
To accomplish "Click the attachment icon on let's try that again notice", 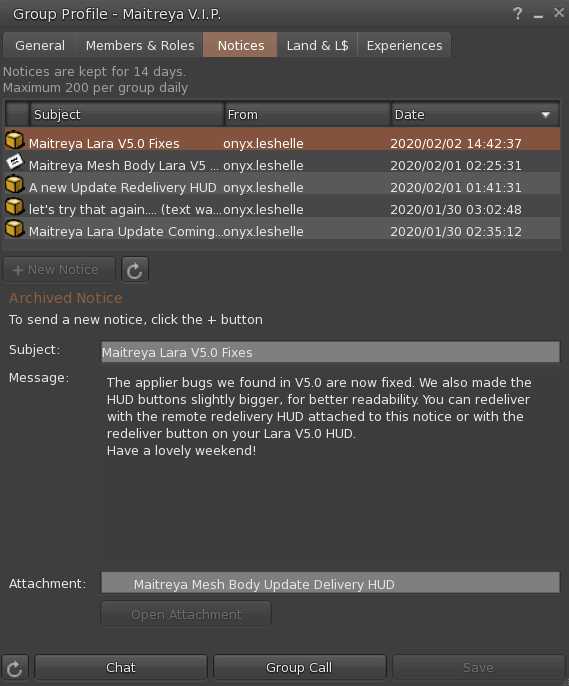I will (x=14, y=206).
